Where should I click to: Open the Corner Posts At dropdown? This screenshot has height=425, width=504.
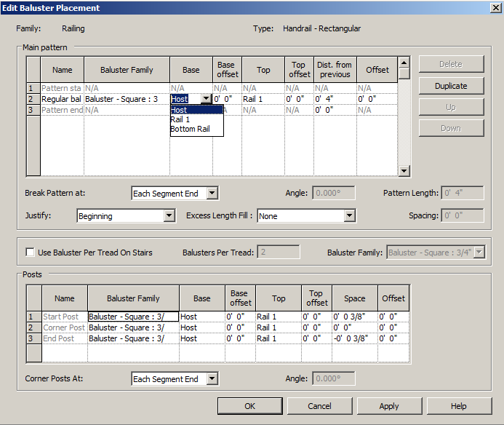(x=212, y=379)
